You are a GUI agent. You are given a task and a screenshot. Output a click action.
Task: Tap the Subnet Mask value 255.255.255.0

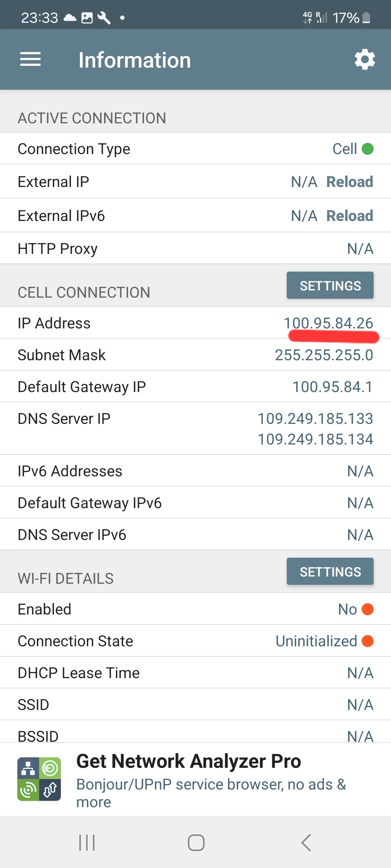324,355
